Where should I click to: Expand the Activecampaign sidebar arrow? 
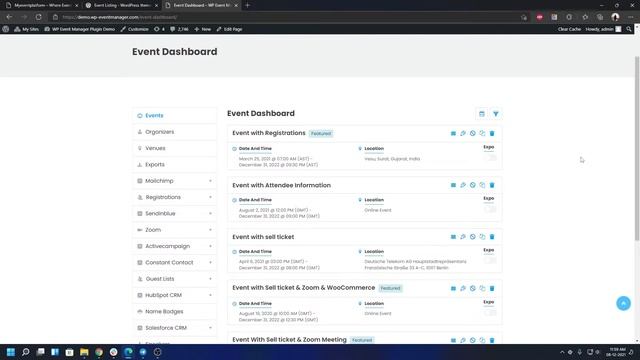coord(210,246)
